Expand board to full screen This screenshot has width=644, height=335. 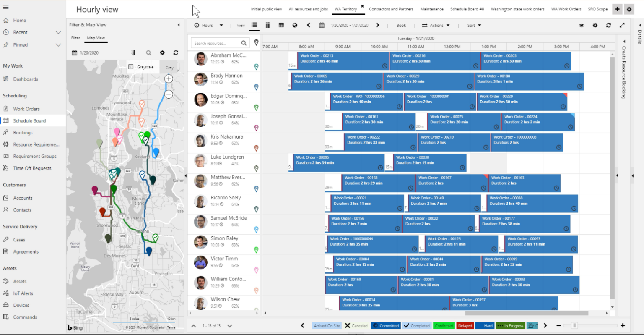[622, 25]
